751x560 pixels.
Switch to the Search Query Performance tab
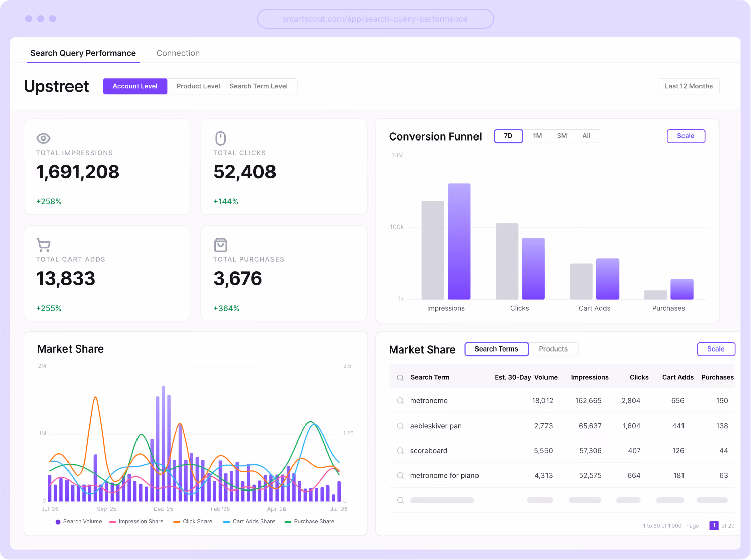[83, 53]
